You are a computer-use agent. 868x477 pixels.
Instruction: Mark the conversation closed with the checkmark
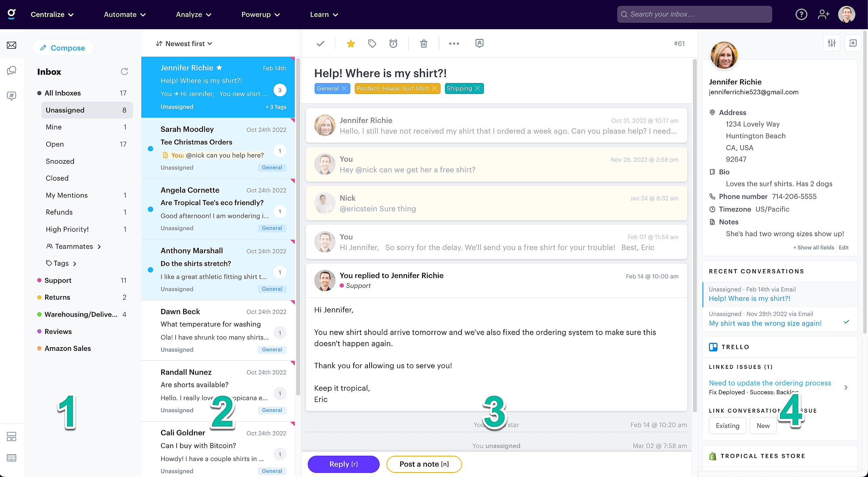[320, 43]
